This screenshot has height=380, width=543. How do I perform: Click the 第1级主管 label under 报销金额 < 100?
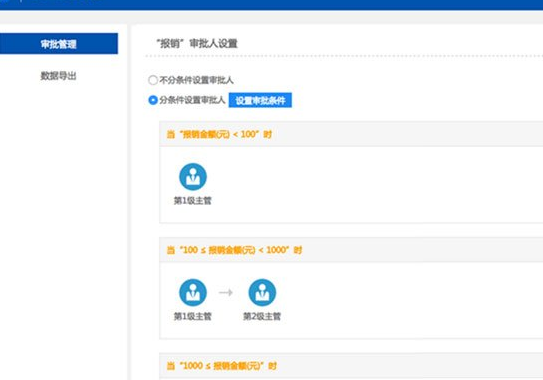(x=193, y=201)
